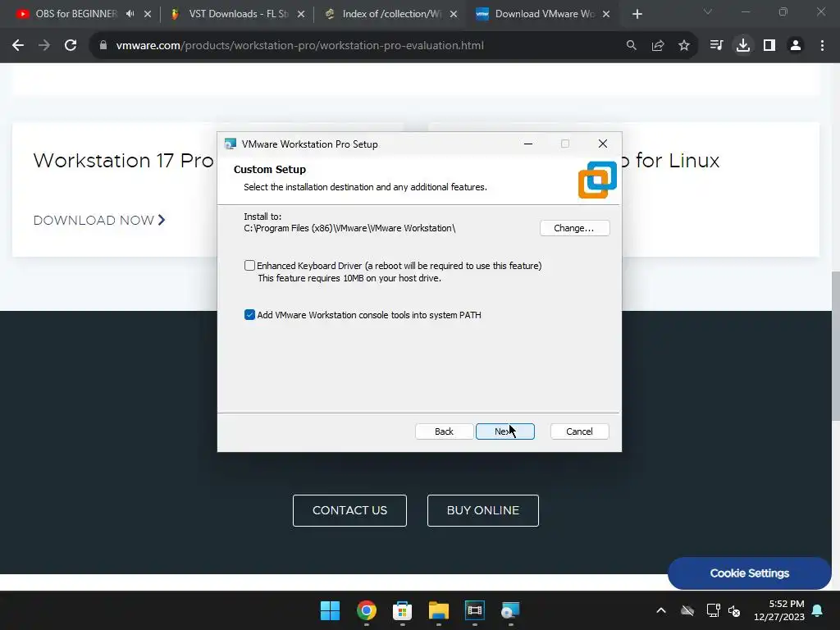This screenshot has height=630, width=840.
Task: Open the video editor taskbar app
Action: click(x=475, y=610)
